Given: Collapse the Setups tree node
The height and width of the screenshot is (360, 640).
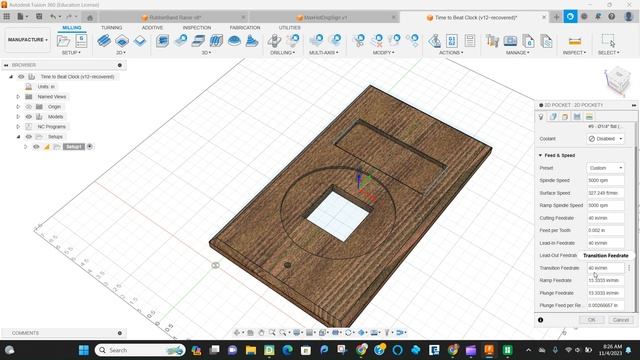Looking at the screenshot, I should click(x=18, y=137).
